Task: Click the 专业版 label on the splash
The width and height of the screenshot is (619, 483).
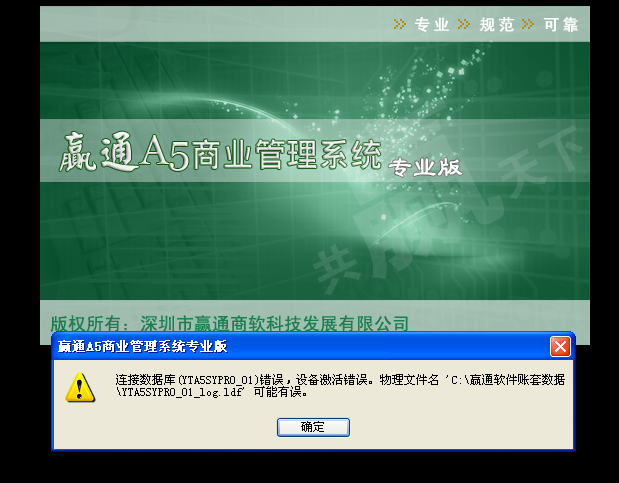Action: coord(425,167)
